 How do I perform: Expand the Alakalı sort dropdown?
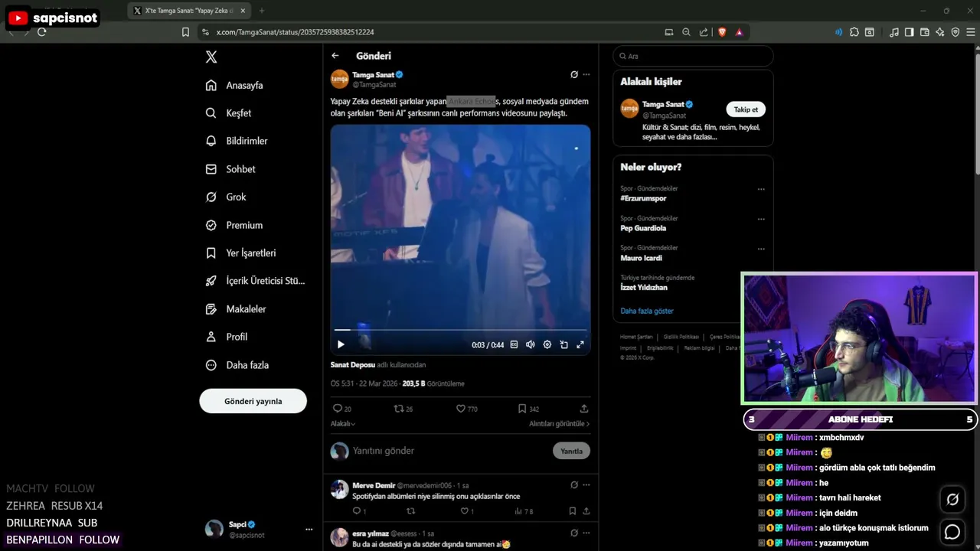pyautogui.click(x=343, y=424)
